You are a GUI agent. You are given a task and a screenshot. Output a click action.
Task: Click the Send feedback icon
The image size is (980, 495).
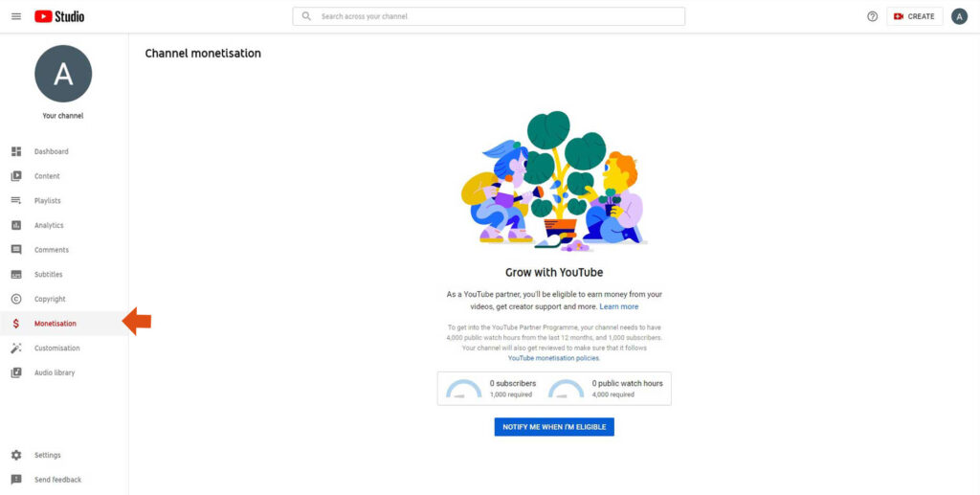16,480
